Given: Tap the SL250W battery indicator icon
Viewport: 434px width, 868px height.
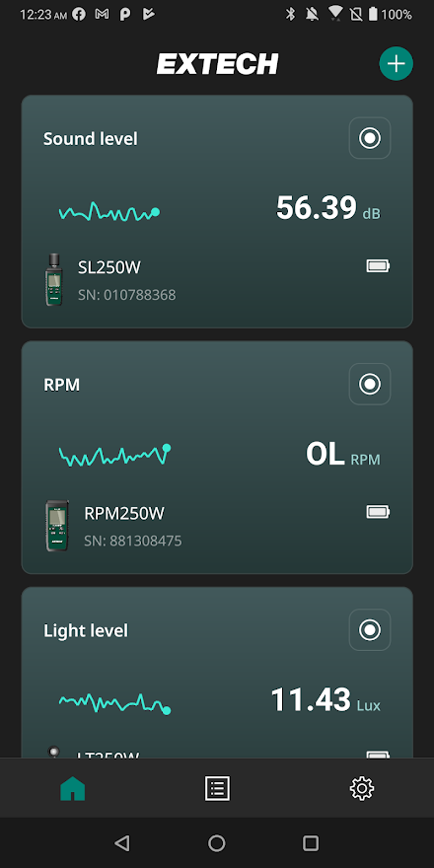Looking at the screenshot, I should [378, 266].
